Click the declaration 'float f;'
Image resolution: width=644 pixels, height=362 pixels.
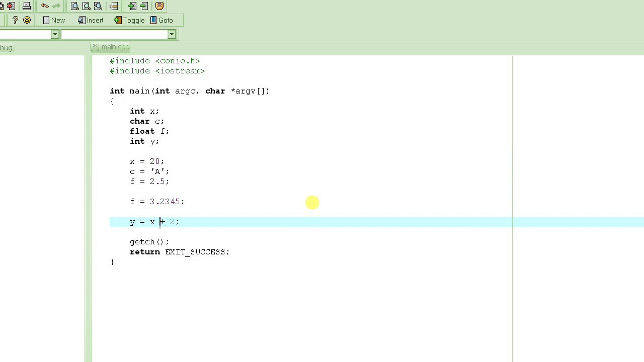coord(149,131)
